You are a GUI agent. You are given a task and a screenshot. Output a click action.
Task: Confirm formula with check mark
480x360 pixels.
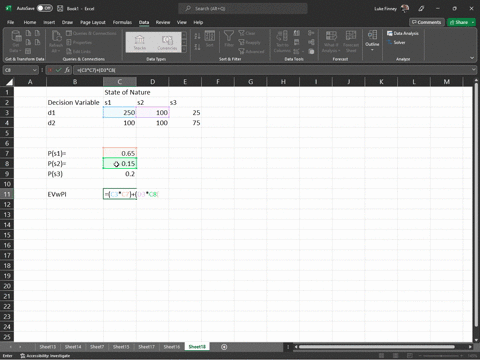coord(59,70)
